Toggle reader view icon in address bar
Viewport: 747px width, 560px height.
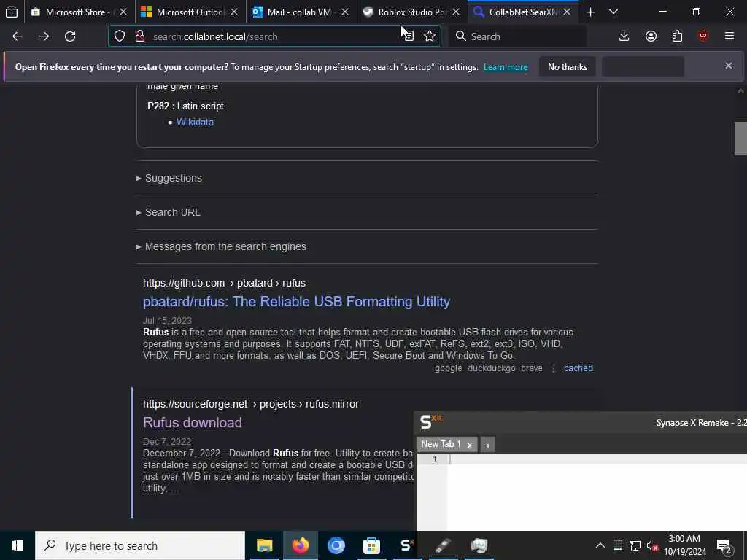click(x=409, y=36)
